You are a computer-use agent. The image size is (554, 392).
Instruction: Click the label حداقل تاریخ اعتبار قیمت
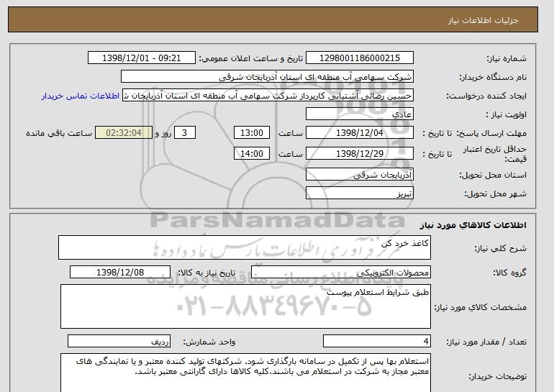(495, 154)
